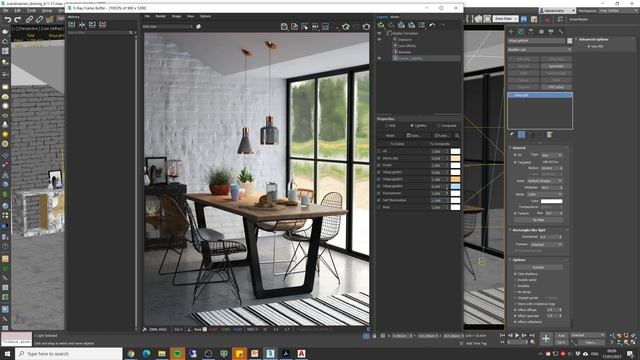Toggle visibility eye of Display Correction layer
Viewport: 640px width, 360px height.
380,33
